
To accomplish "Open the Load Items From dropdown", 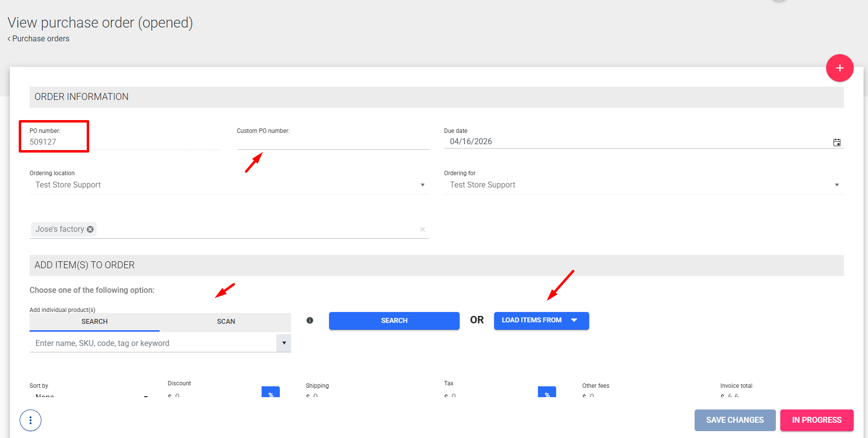I will point(541,320).
